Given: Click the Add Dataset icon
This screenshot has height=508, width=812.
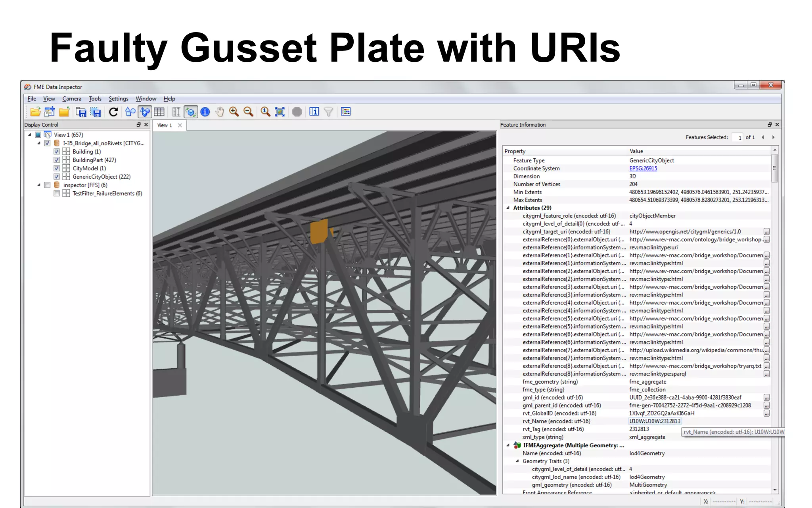Looking at the screenshot, I should click(x=50, y=112).
